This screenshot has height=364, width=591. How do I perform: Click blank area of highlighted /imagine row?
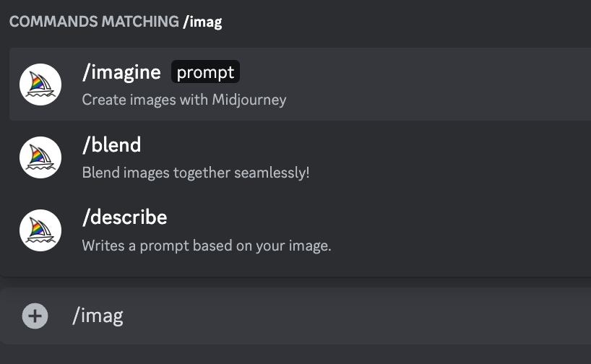(x=433, y=84)
